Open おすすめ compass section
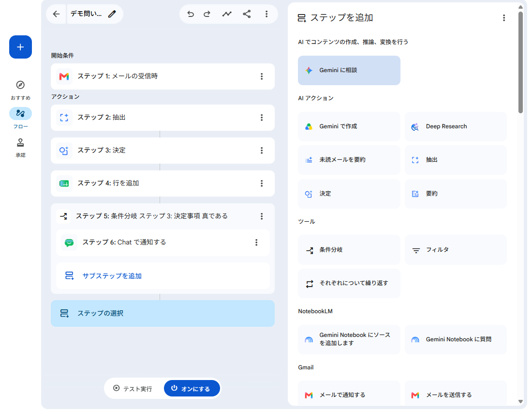This screenshot has width=532, height=411. tap(20, 91)
